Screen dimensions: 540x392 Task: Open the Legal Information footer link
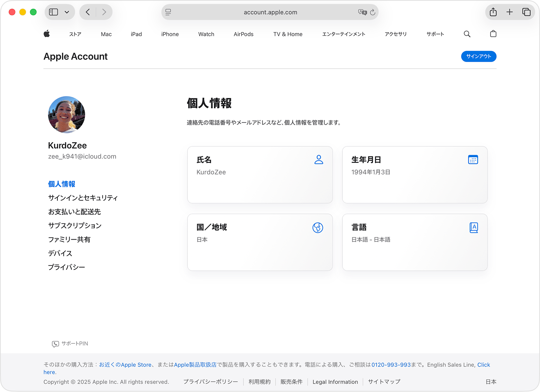click(x=335, y=382)
